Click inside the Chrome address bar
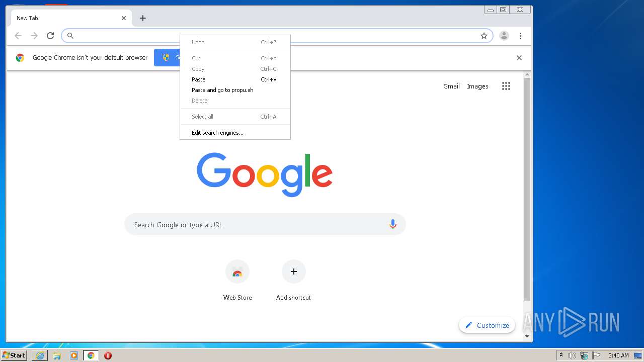 click(x=277, y=36)
